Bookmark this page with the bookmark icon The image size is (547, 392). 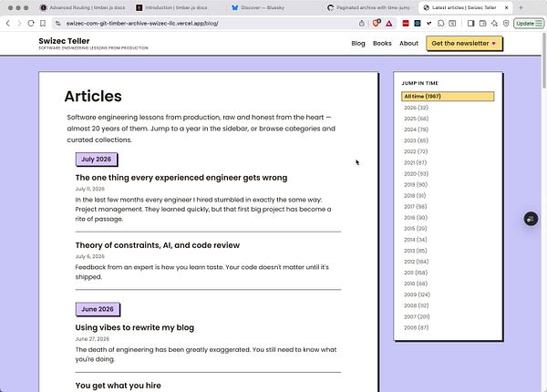tap(43, 24)
